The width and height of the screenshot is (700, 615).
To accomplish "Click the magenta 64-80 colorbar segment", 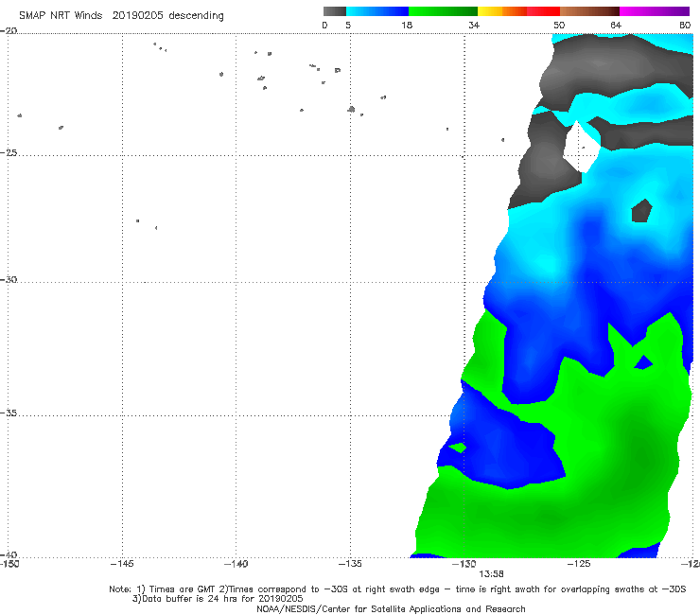I will (x=655, y=11).
